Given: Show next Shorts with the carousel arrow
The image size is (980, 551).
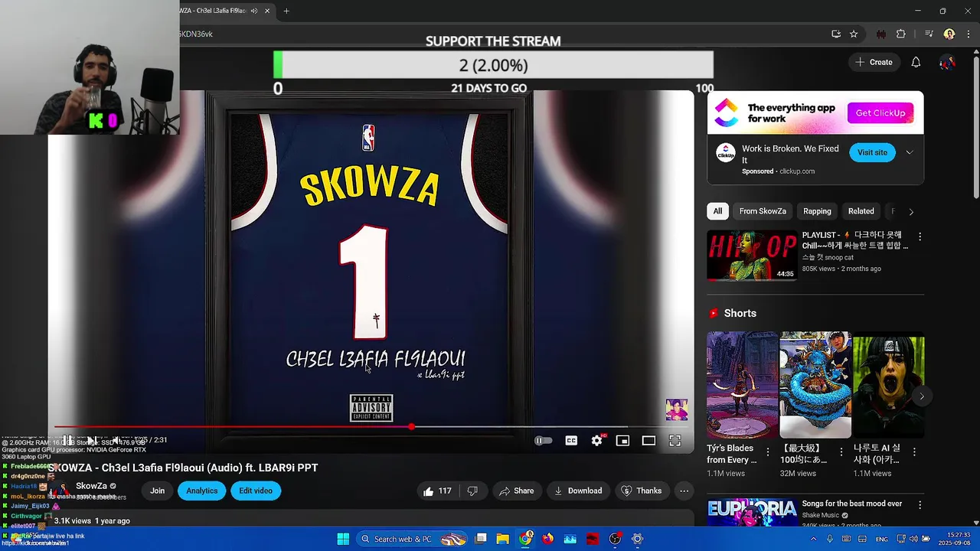Looking at the screenshot, I should (922, 396).
